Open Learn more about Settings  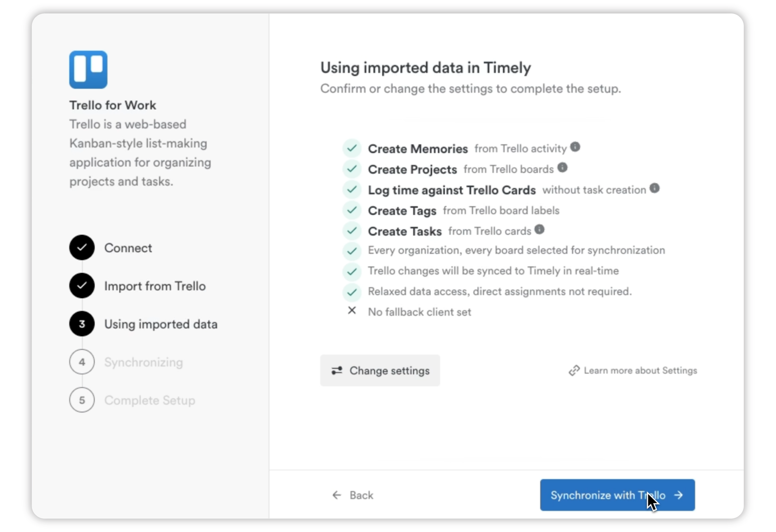(x=640, y=371)
